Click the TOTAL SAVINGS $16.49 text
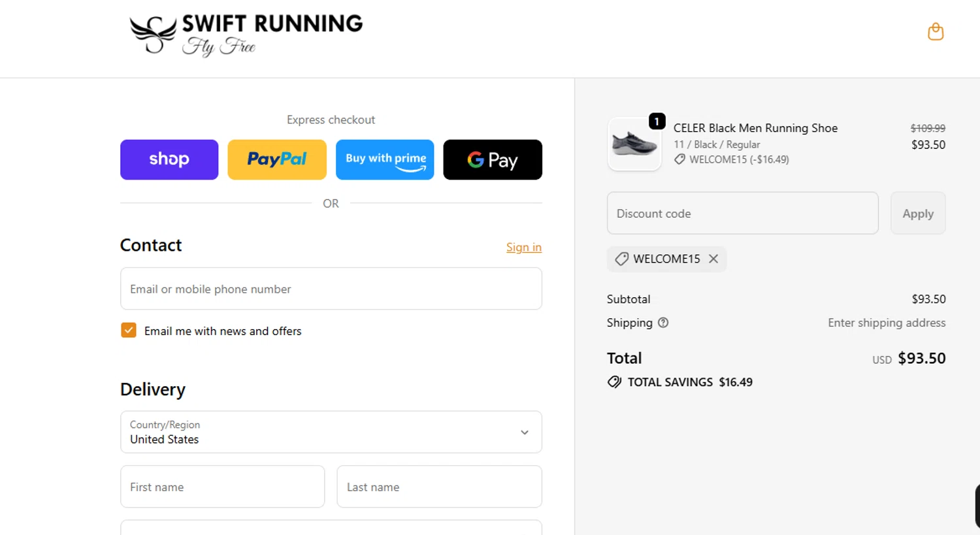 pos(690,382)
